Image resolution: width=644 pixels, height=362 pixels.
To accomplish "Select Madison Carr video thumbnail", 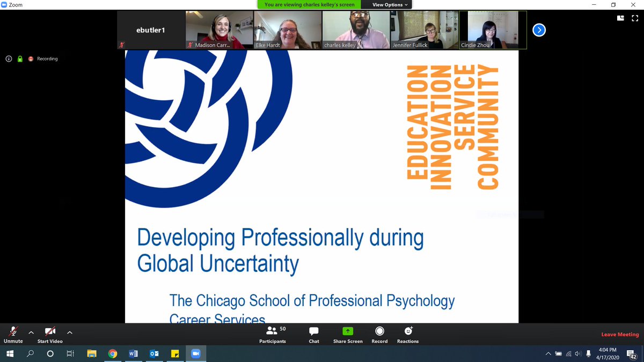I will tap(219, 30).
